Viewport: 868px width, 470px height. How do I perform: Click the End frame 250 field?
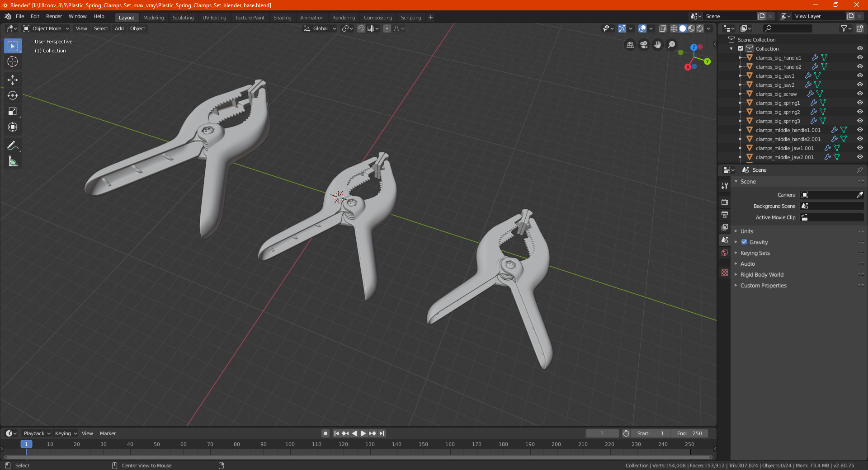click(689, 433)
